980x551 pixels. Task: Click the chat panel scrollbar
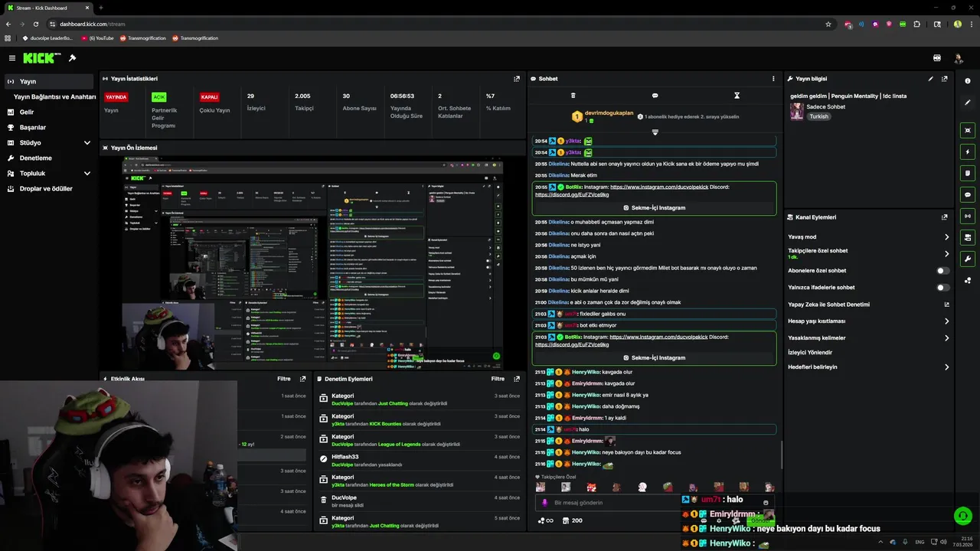(781, 455)
